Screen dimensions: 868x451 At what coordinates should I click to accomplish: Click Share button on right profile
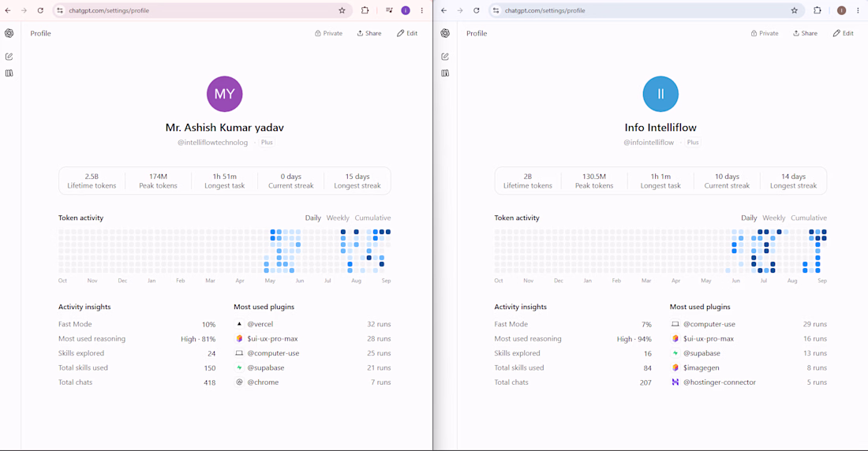[805, 33]
